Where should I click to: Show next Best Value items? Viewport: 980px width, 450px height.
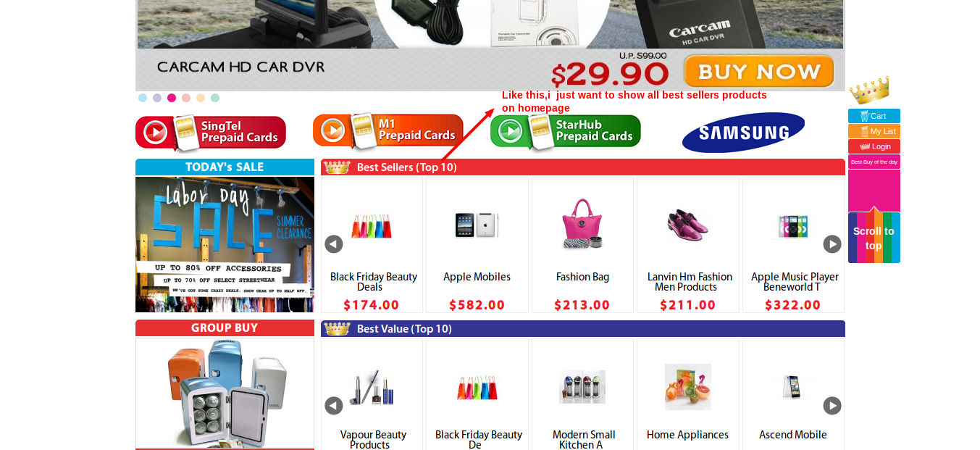(x=832, y=406)
